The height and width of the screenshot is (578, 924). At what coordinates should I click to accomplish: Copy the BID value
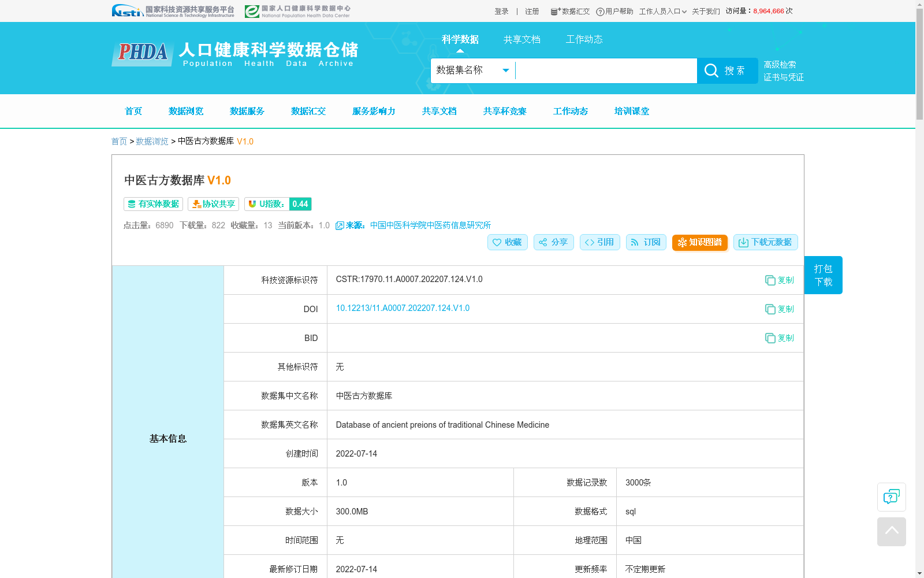[x=779, y=338]
